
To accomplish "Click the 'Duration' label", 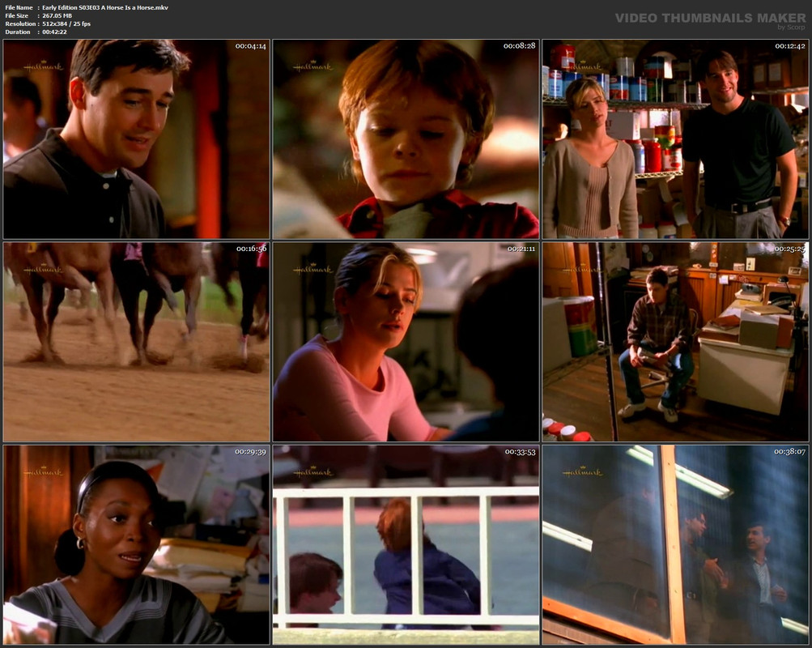I will (x=18, y=32).
